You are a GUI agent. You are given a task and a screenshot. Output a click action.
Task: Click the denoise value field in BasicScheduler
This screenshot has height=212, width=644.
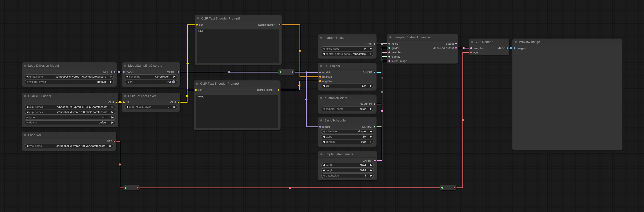pos(347,142)
